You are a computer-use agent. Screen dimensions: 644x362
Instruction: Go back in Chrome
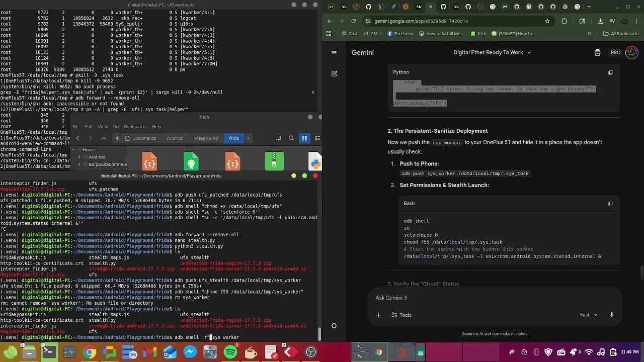pos(330,21)
